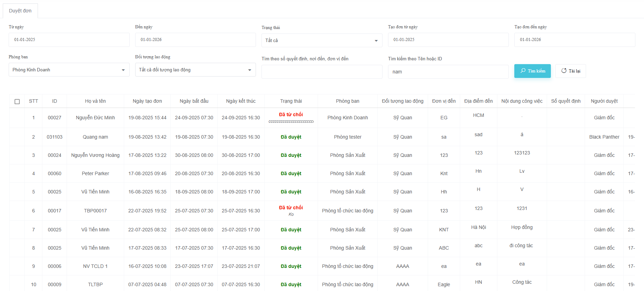
Task: Click the Từ ngày date field
Action: coord(69,40)
